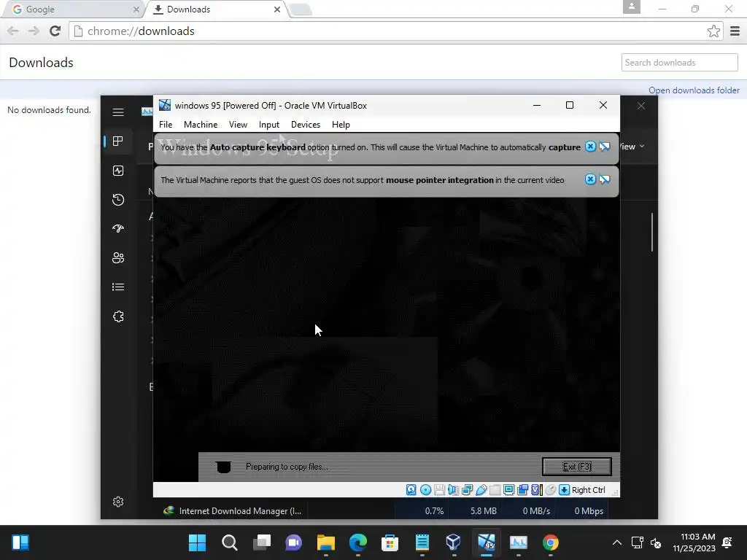Dismiss the mouse pointer integration notification
The width and height of the screenshot is (747, 560).
point(590,179)
